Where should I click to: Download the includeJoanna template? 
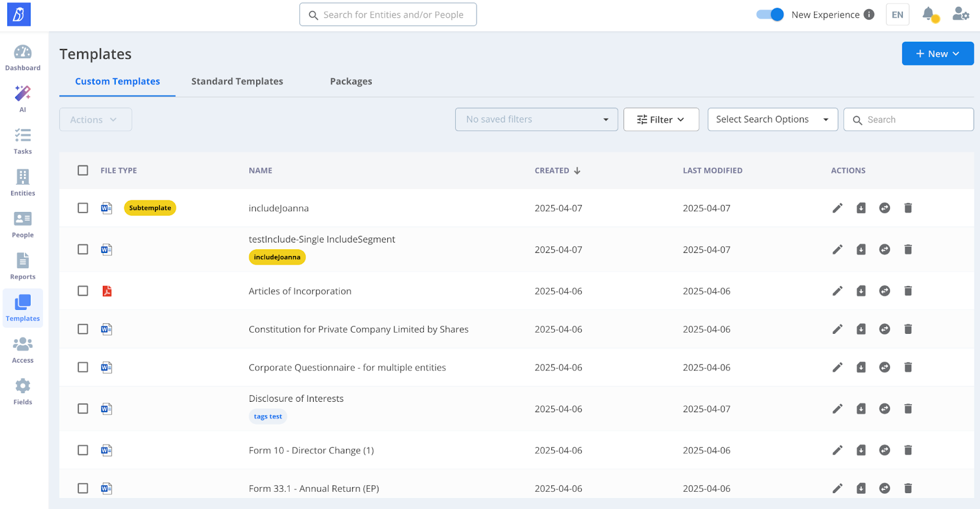point(861,208)
